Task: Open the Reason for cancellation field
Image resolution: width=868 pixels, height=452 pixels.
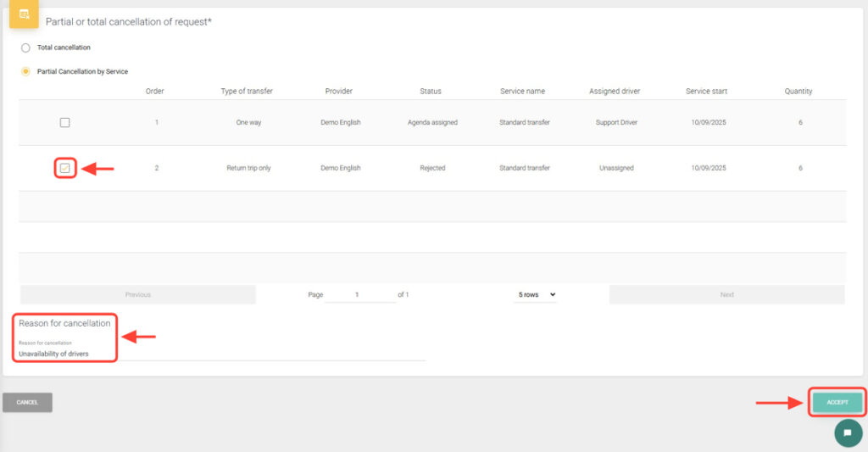Action: pyautogui.click(x=220, y=354)
